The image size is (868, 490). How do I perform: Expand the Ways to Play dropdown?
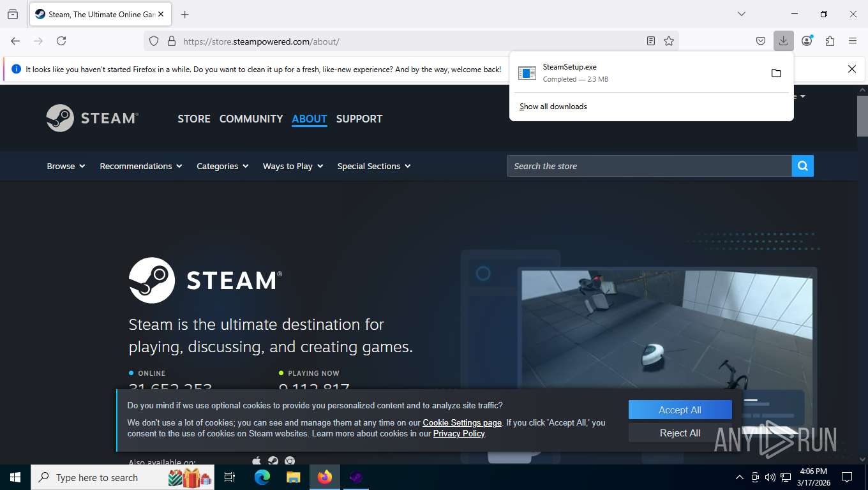[x=293, y=166]
